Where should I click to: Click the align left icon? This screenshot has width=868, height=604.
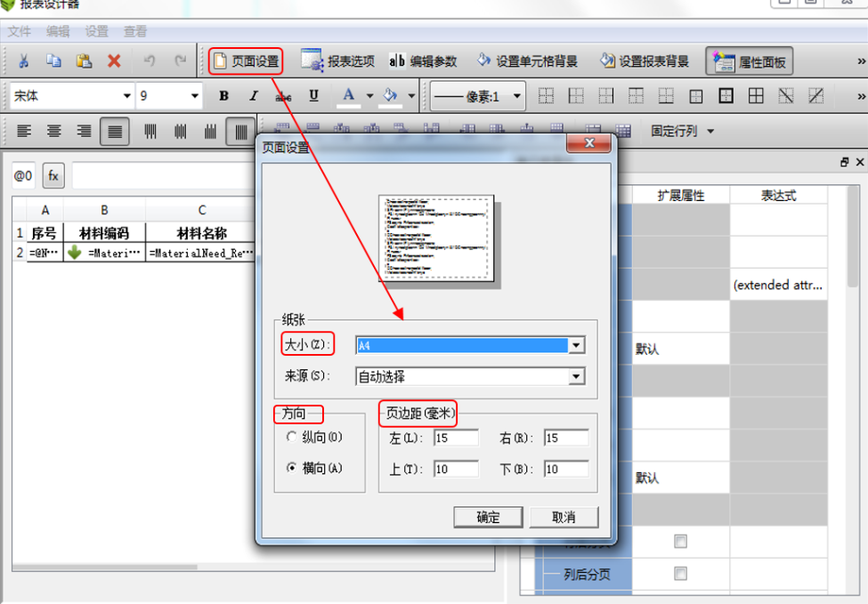point(24,131)
